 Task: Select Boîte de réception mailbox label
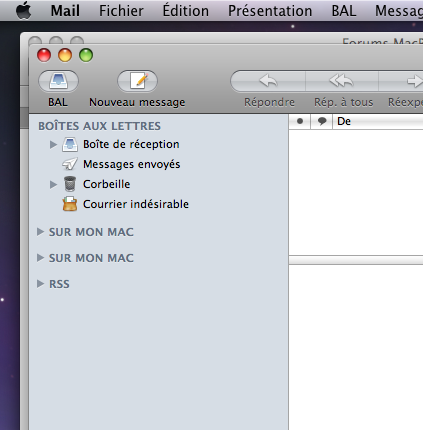[x=131, y=144]
